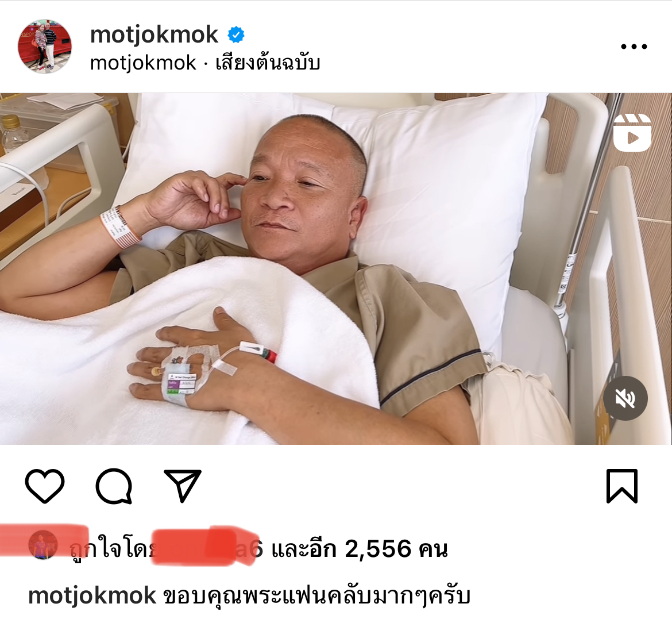Tap the เสียงต้นฉบับ original audio link
Image resolution: width=672 pixels, height=619 pixels.
pos(268,63)
